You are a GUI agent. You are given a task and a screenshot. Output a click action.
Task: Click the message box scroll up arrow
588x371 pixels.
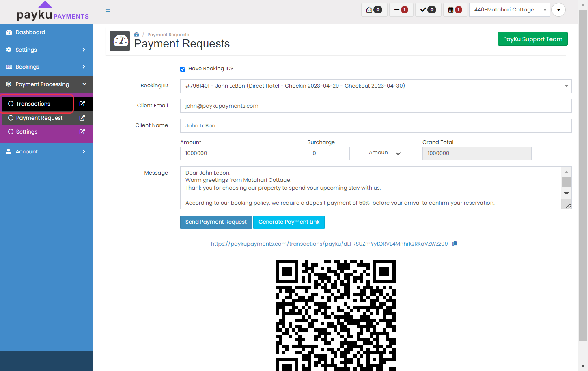(x=566, y=172)
